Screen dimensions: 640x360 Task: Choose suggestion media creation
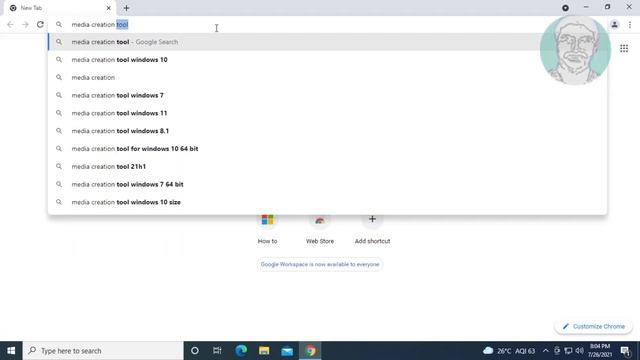(x=327, y=78)
